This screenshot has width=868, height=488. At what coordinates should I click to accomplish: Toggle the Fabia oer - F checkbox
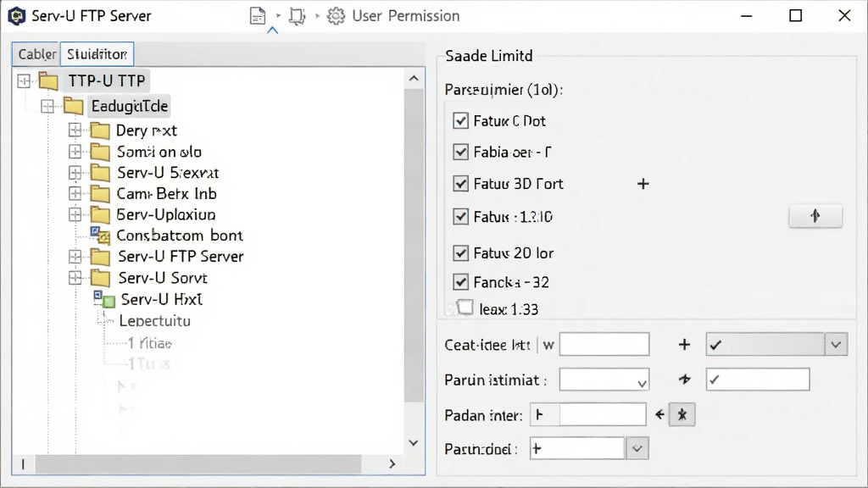(460, 152)
